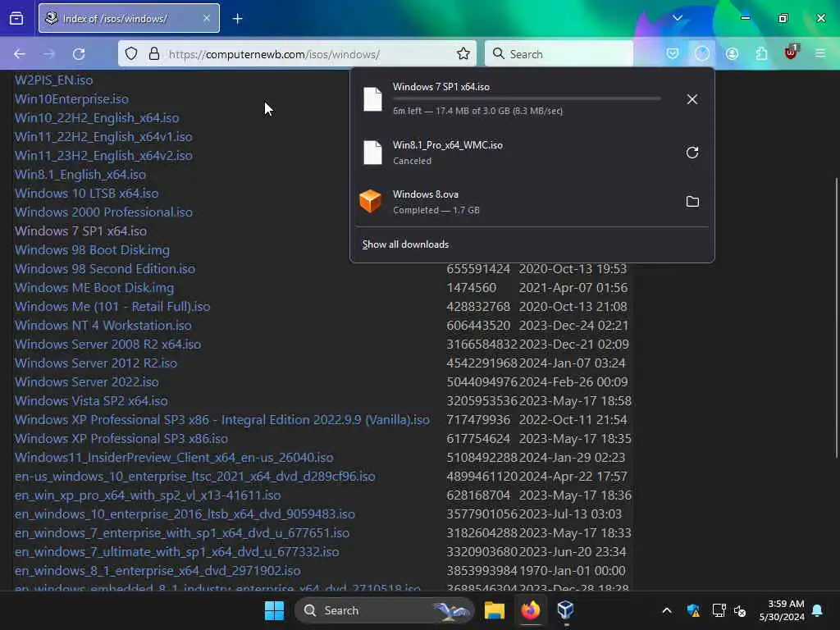Viewport: 840px width, 630px height.
Task: Open Windows 10 LTSB x64.iso link
Action: (x=86, y=194)
